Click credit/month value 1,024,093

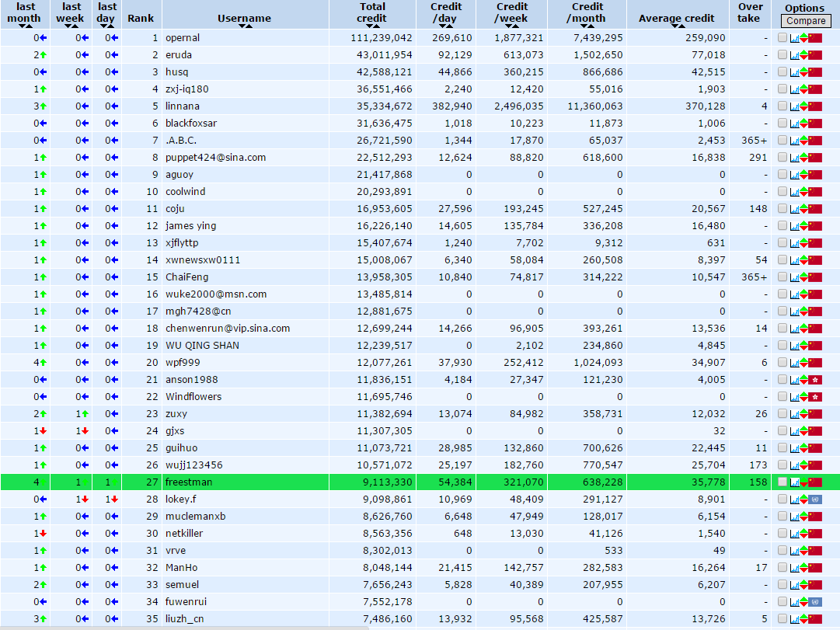tap(598, 363)
